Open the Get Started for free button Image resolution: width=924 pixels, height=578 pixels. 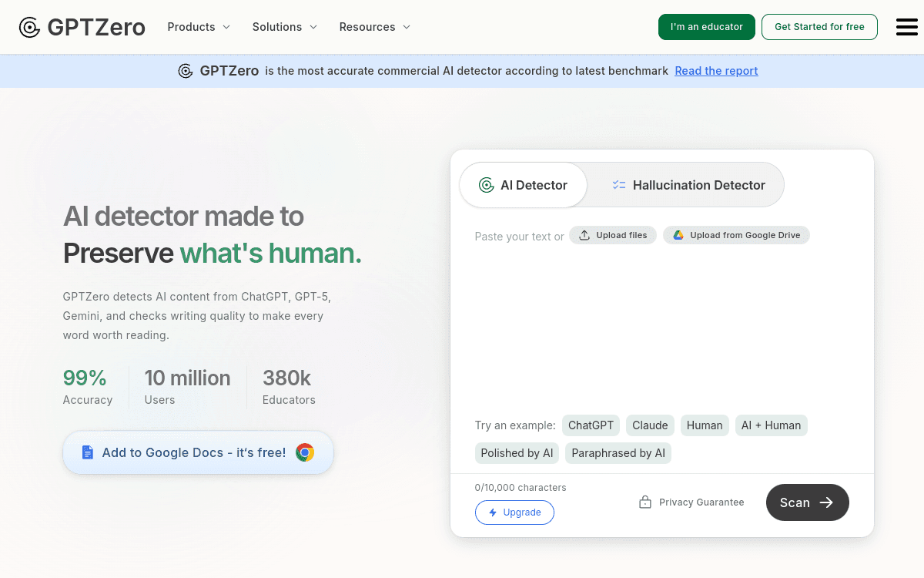click(819, 26)
